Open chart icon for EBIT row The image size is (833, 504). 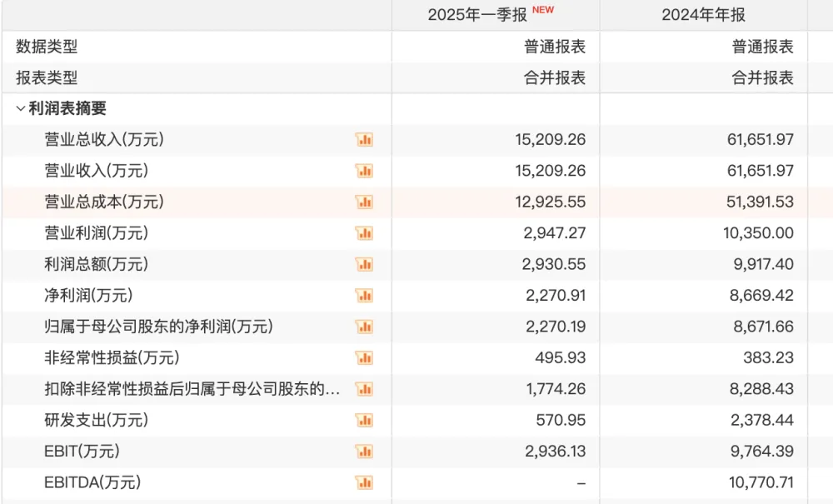pyautogui.click(x=365, y=452)
